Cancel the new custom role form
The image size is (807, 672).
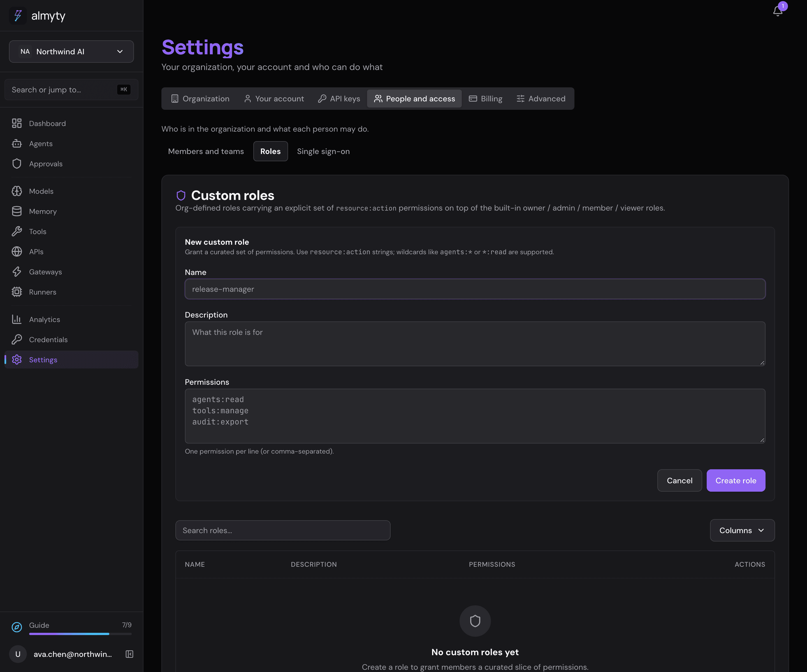[680, 480]
